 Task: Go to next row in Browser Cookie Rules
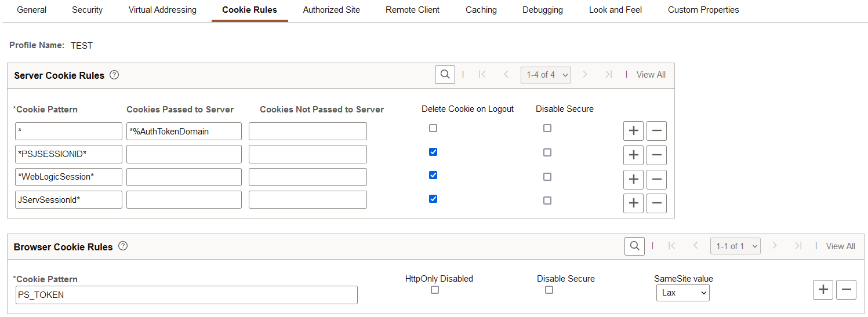[x=775, y=246]
